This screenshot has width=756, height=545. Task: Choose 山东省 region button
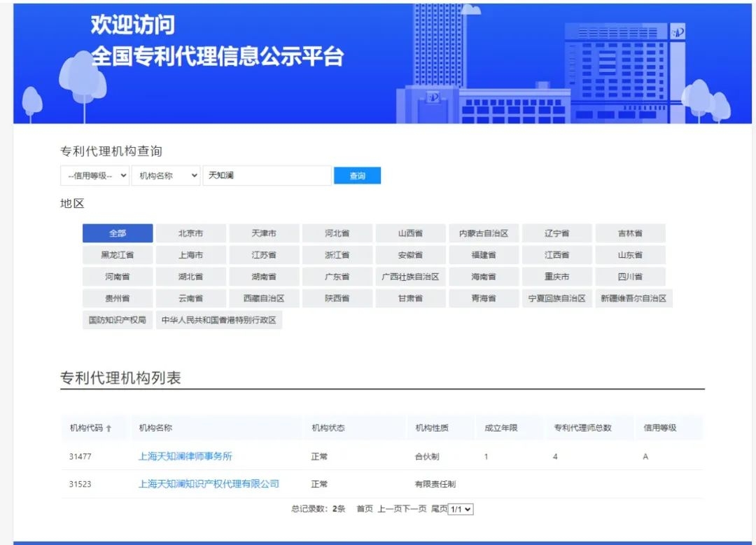pos(631,255)
